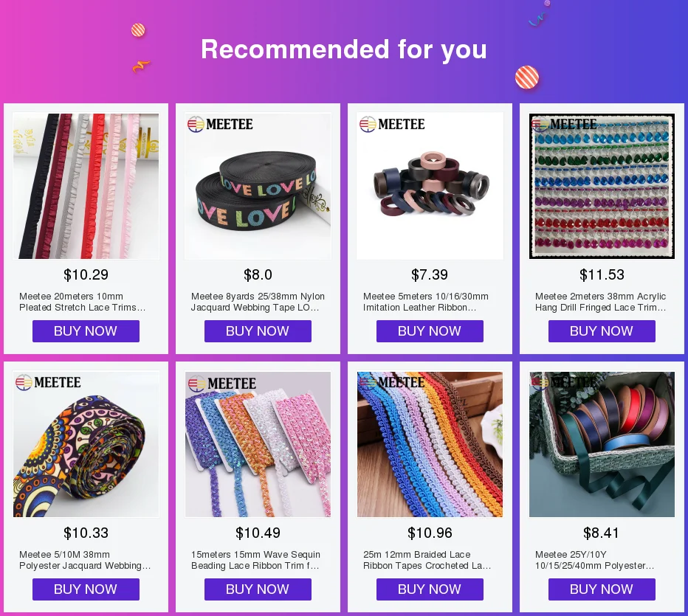Viewport: 688px width, 616px height.
Task: Open the wave sequin beading lace image
Action: 258,445
